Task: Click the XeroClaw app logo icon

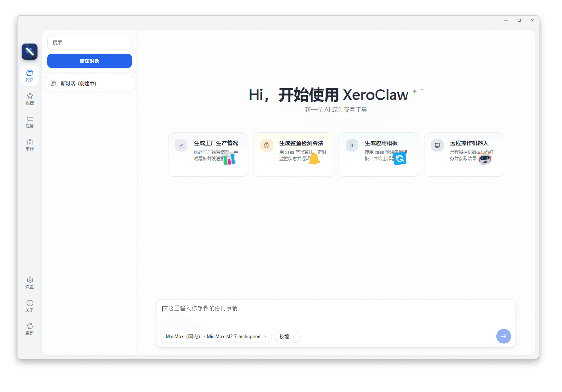Action: point(29,51)
